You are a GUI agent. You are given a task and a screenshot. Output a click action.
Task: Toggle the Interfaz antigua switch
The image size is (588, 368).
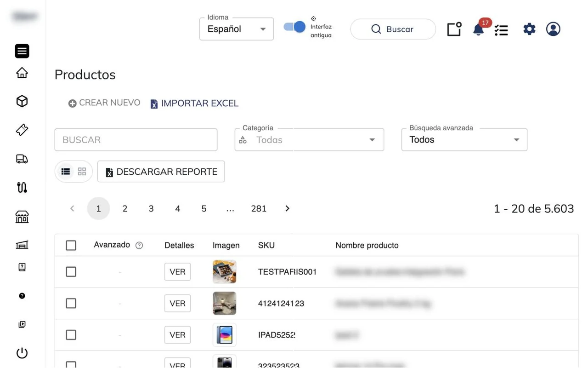click(294, 27)
